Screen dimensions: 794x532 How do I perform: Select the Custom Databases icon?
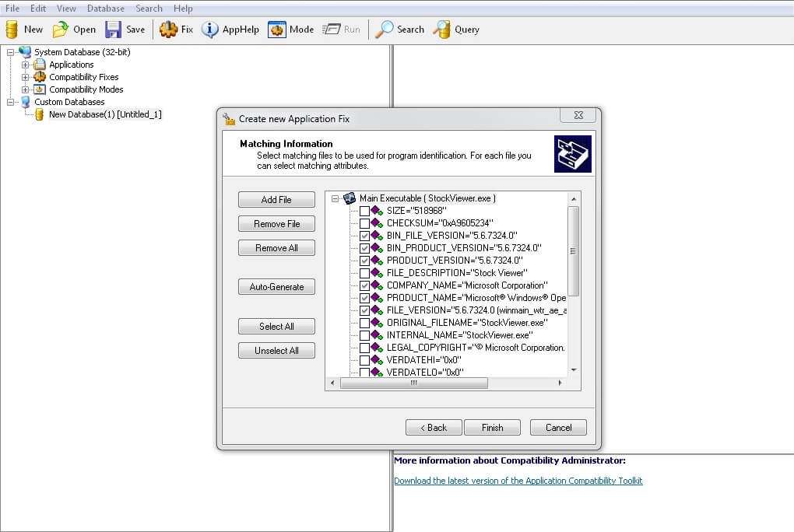click(x=26, y=102)
